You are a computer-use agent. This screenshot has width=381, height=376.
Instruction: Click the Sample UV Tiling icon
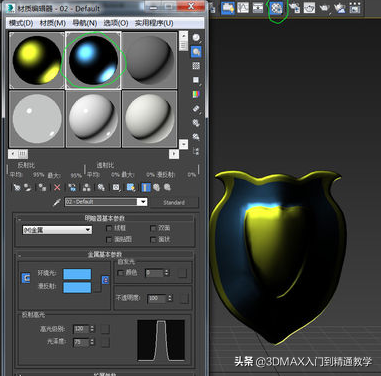pos(196,80)
